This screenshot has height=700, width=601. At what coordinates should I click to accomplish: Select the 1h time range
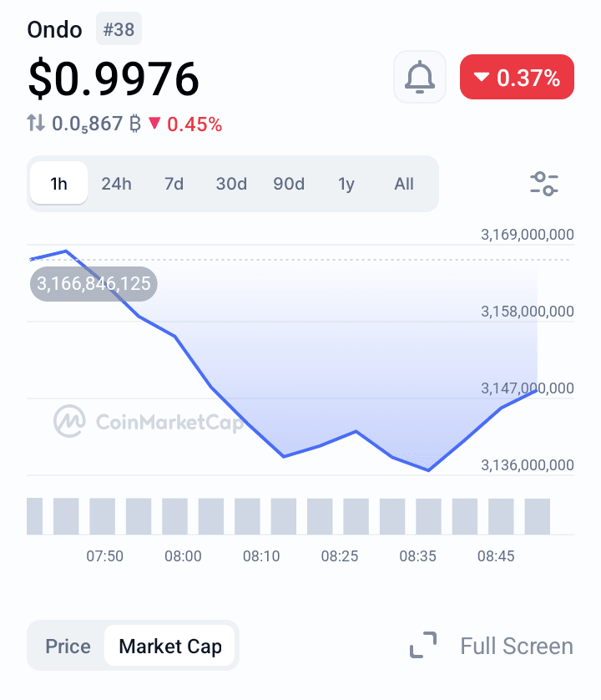click(x=58, y=184)
